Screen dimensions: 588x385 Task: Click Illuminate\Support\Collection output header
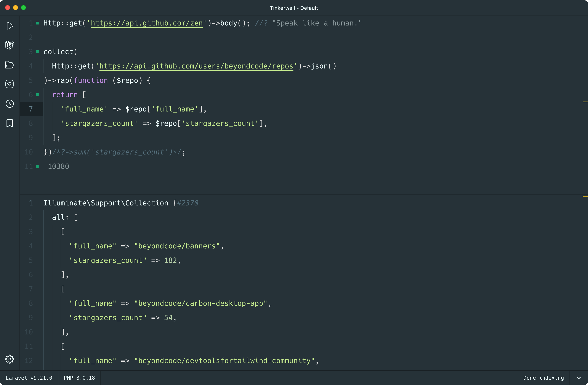point(106,203)
